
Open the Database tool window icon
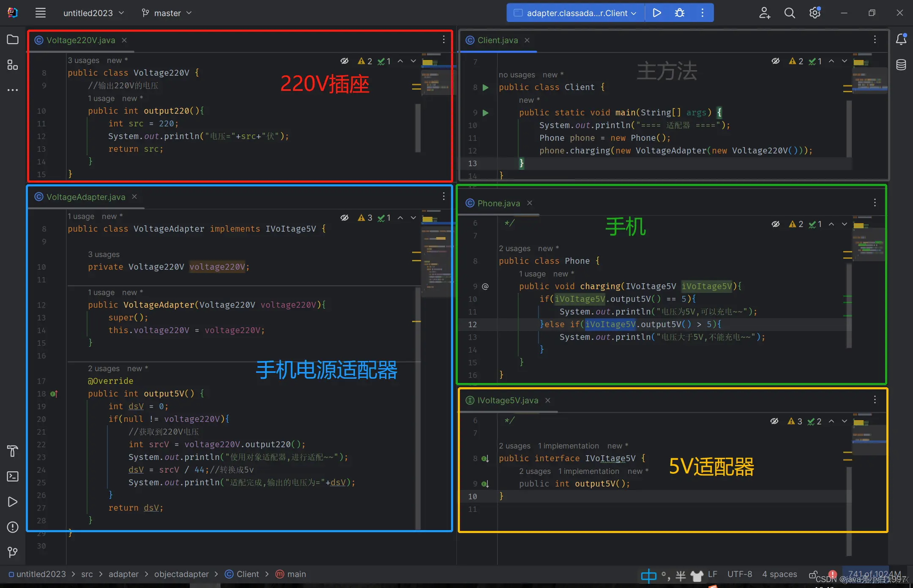pos(901,65)
